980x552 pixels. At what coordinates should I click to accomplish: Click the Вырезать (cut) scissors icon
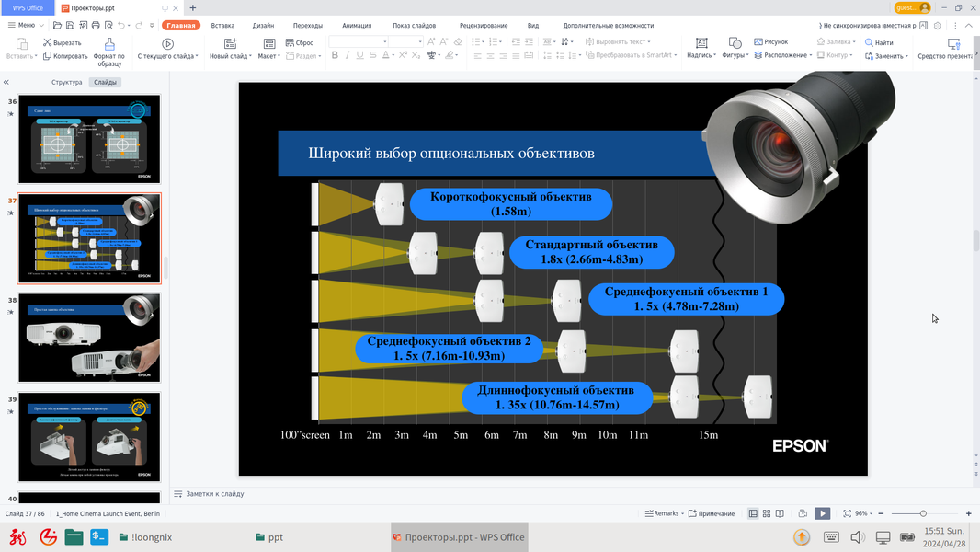point(47,42)
